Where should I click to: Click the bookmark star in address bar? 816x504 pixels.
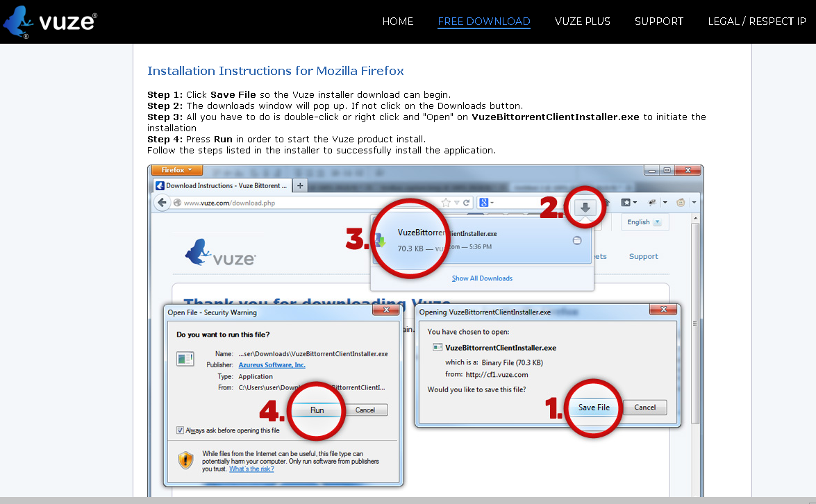pyautogui.click(x=445, y=203)
